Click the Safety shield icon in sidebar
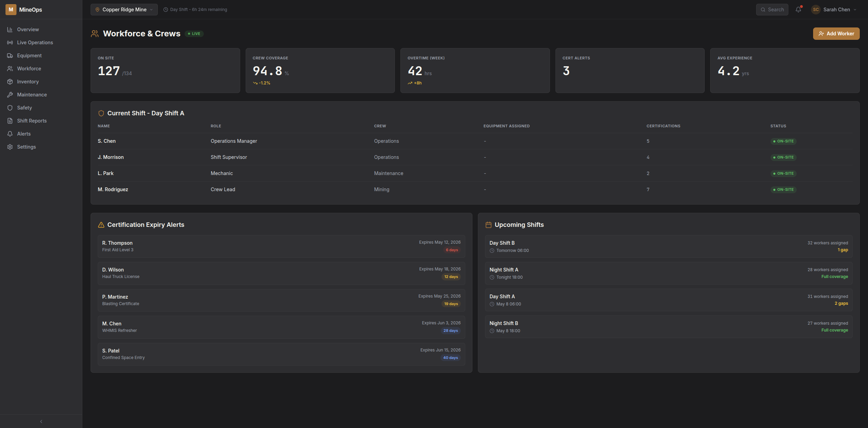Screen dimensions: 868x428 10,108
